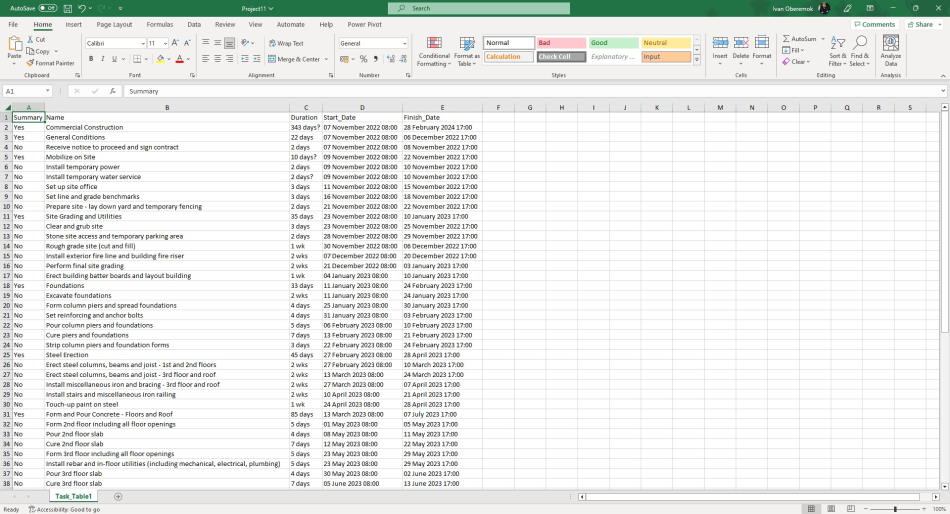
Task: Switch to the Data tab
Action: coord(194,25)
